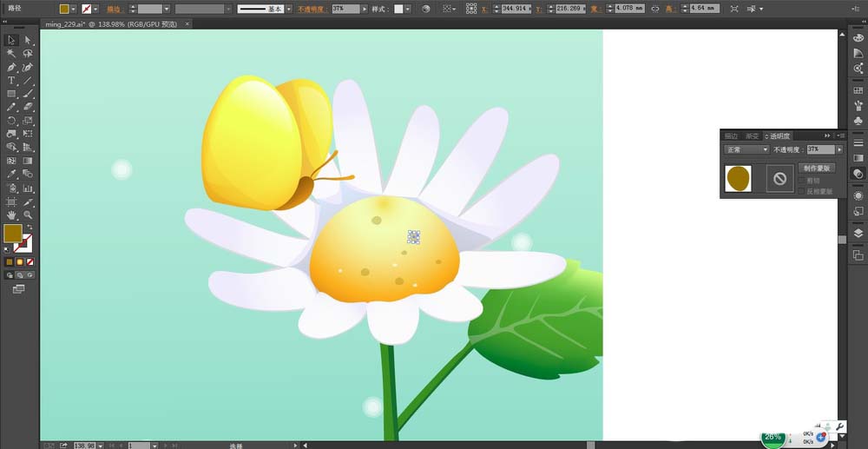Set paint mode to None
Screen dimensions: 868x449
pos(30,262)
